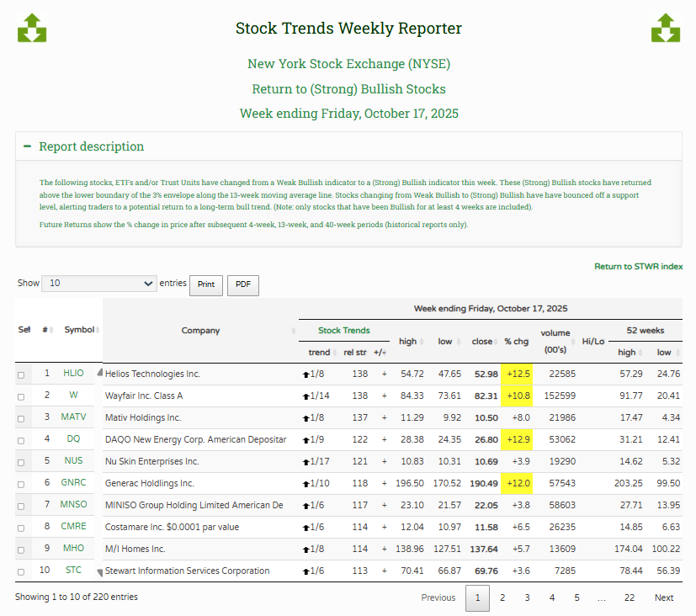696x616 pixels.
Task: Check the select box for HLIO row
Action: [x=21, y=374]
